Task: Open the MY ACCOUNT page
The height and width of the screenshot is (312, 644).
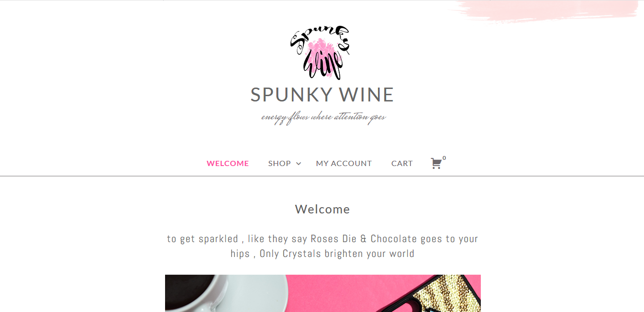Action: 344,164
